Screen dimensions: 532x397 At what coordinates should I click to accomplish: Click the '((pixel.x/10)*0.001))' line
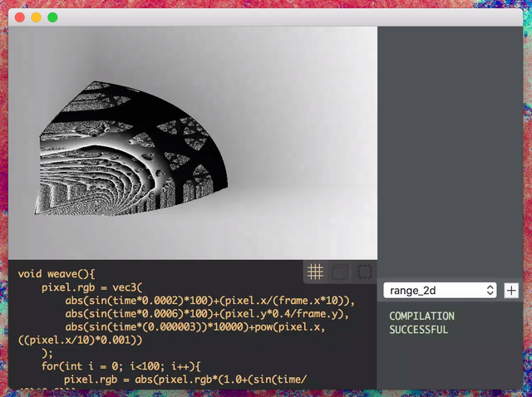coord(80,340)
